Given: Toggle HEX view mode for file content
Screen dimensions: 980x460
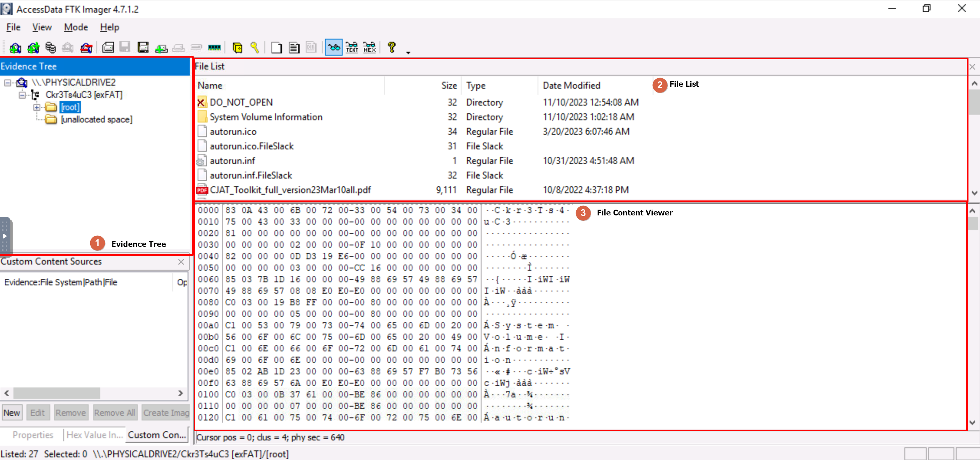Looking at the screenshot, I should click(370, 48).
